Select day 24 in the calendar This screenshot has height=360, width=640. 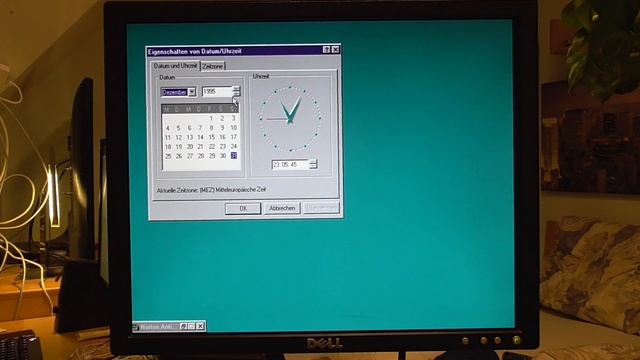tap(233, 147)
